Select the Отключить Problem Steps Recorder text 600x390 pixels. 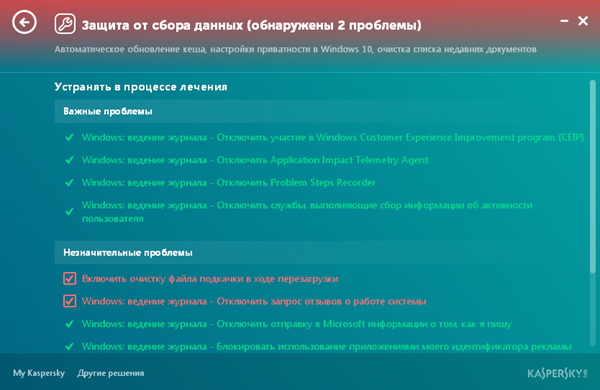(x=228, y=183)
